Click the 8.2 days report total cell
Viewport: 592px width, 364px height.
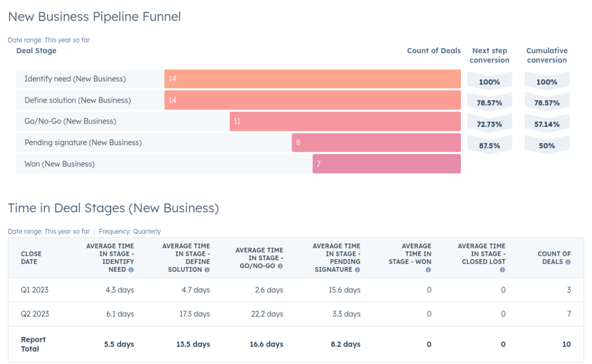345,344
